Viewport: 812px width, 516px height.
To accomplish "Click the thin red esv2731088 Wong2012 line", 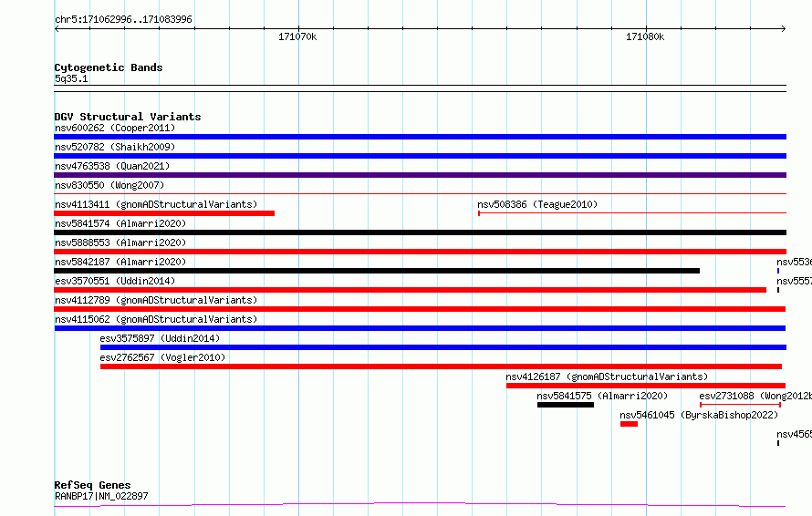I will coord(741,405).
